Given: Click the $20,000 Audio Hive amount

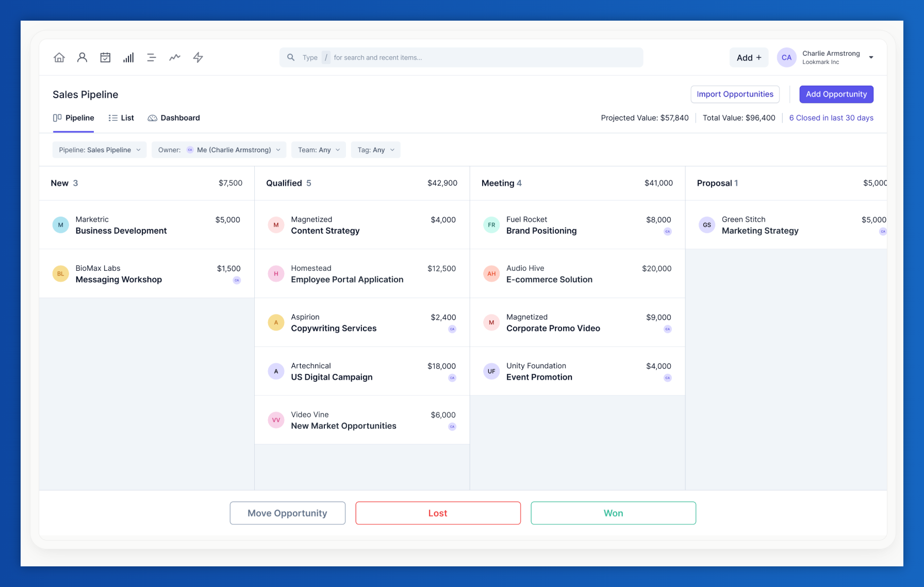Looking at the screenshot, I should 656,269.
